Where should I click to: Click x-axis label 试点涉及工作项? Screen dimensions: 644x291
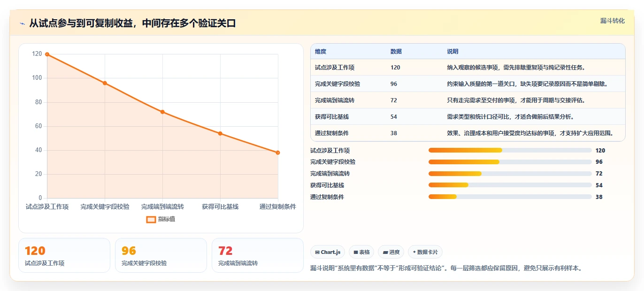(47, 207)
